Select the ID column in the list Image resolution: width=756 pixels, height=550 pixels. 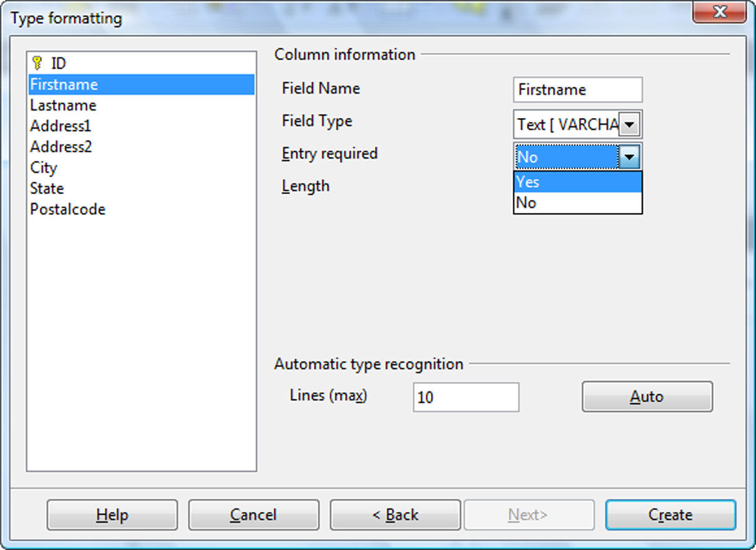click(x=59, y=64)
